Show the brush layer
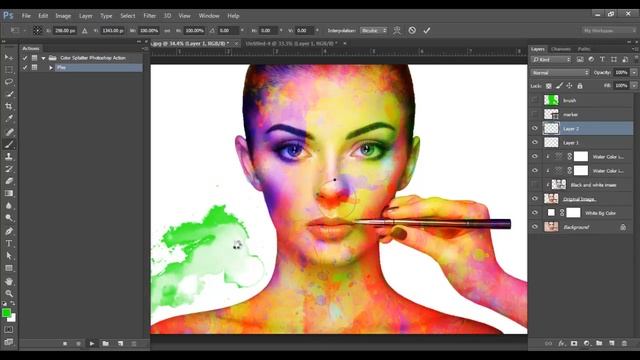Image resolution: width=640 pixels, height=360 pixels. pos(535,100)
